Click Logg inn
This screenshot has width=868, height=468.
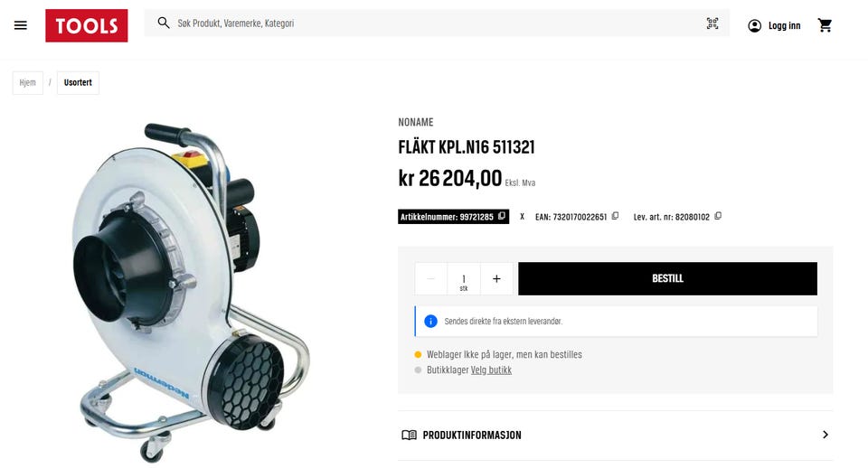click(x=785, y=25)
